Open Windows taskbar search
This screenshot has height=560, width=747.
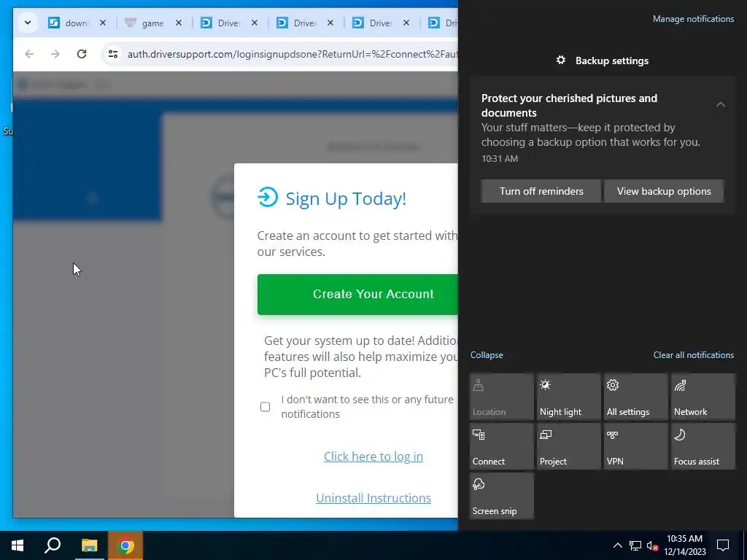53,545
